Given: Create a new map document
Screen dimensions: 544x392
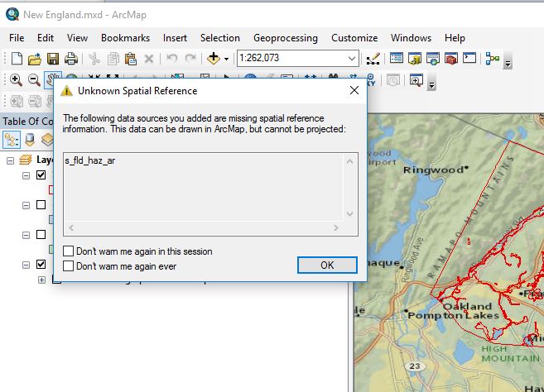Looking at the screenshot, I should click(x=17, y=59).
